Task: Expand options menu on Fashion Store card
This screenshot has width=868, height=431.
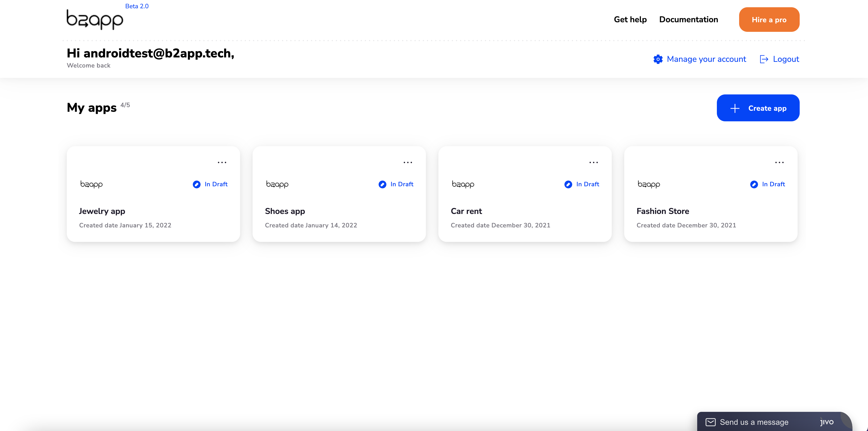Action: click(x=779, y=162)
